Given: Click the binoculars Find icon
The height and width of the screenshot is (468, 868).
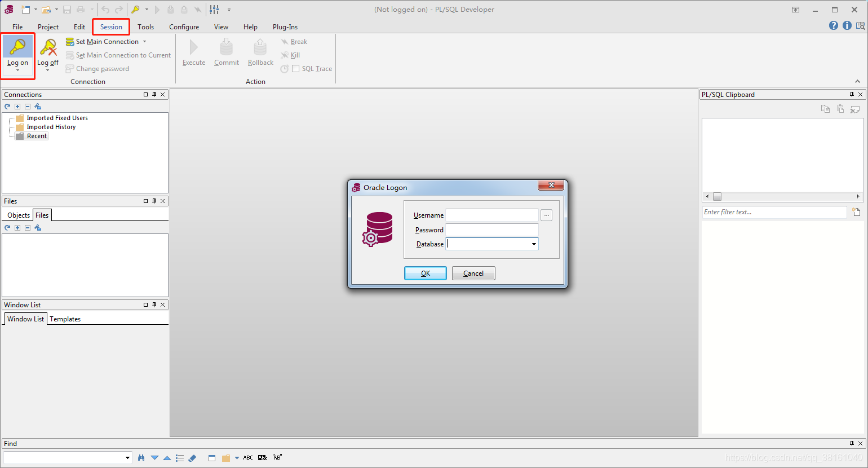Looking at the screenshot, I should pyautogui.click(x=141, y=458).
